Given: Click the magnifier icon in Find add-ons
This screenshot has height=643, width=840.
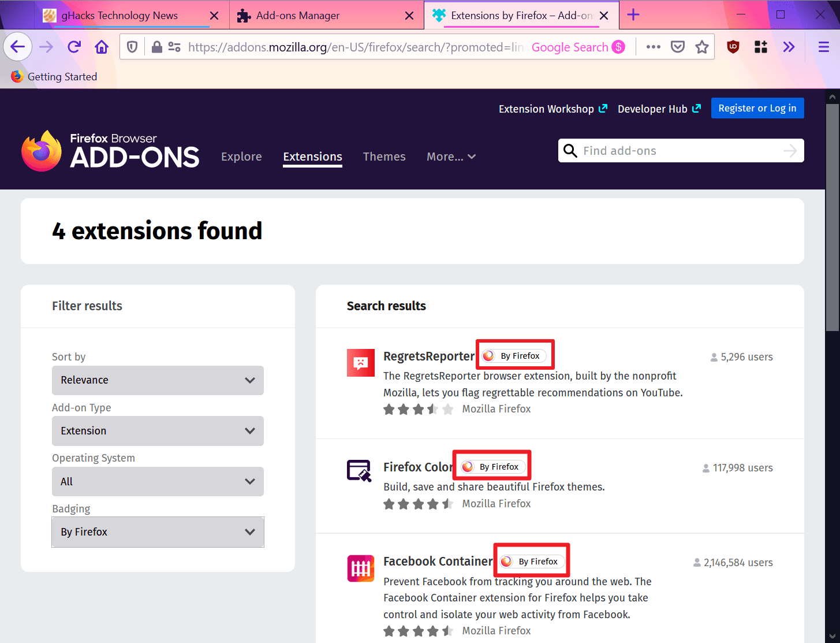Looking at the screenshot, I should coord(570,151).
